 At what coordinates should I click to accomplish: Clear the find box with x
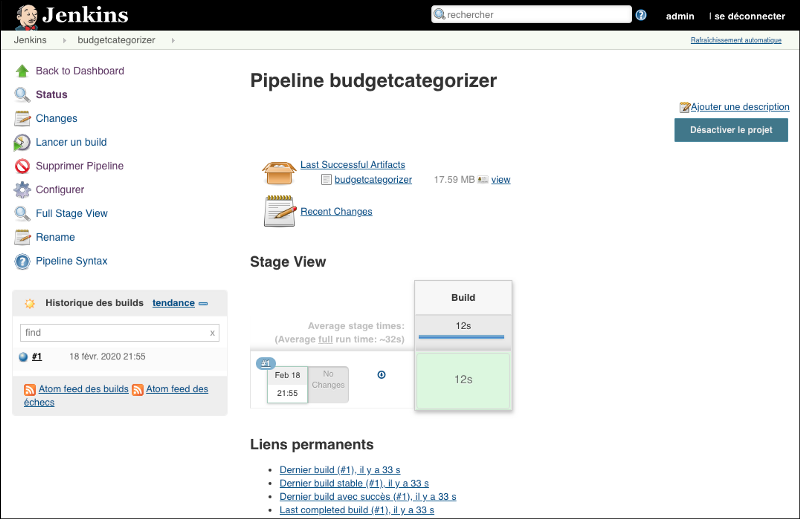pos(212,333)
